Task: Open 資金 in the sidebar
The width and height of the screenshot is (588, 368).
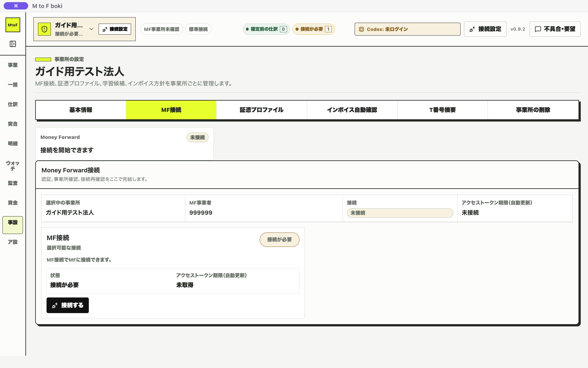Action: (x=13, y=203)
